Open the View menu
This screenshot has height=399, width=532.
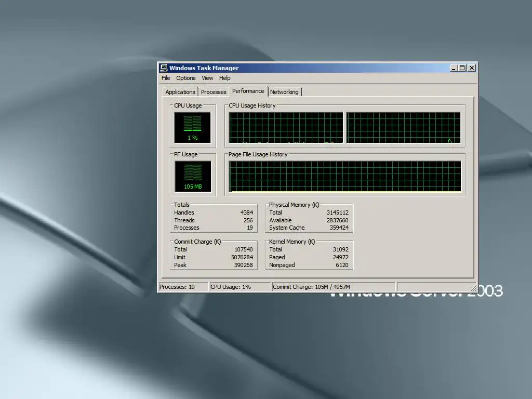tap(207, 78)
